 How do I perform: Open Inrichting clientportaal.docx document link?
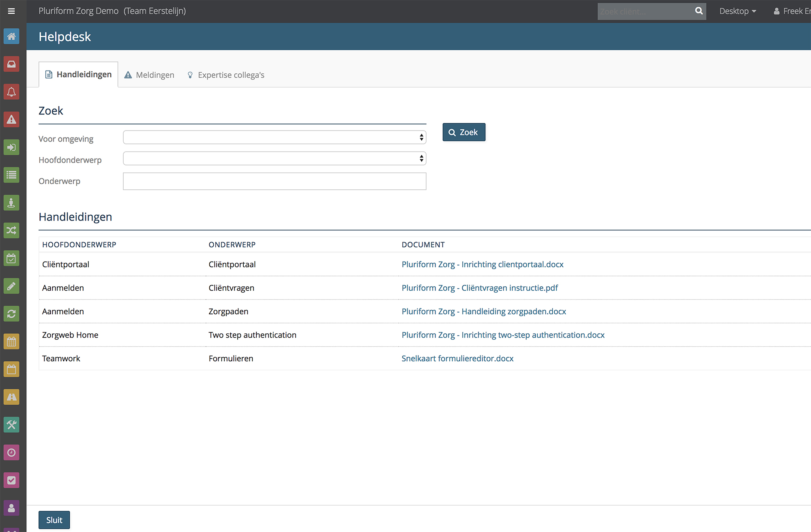pos(483,264)
